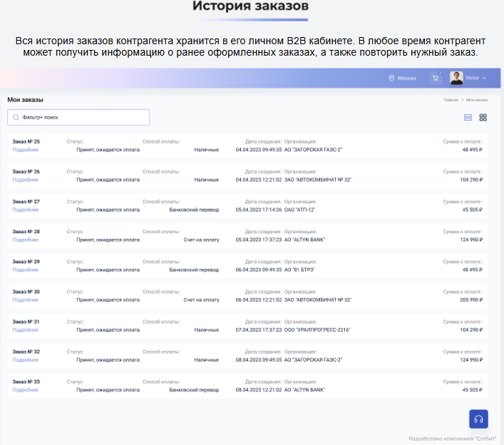Click Заказ № 31 order title

[26, 322]
